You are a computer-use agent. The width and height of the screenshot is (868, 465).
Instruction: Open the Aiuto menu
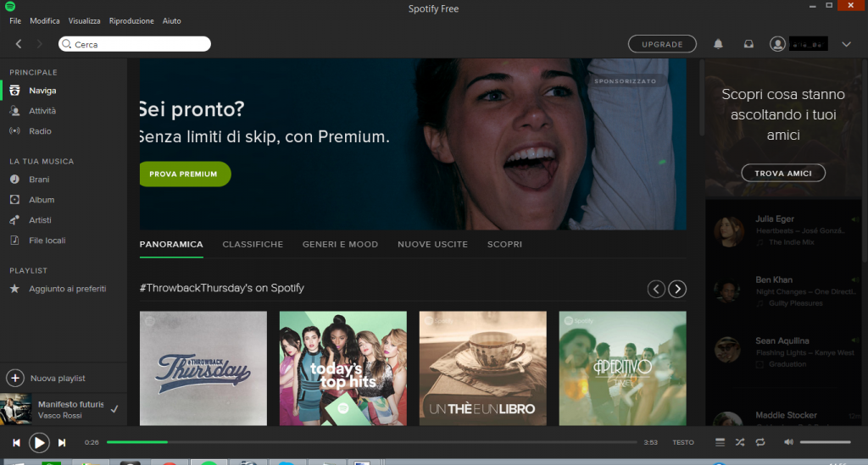pyautogui.click(x=171, y=21)
